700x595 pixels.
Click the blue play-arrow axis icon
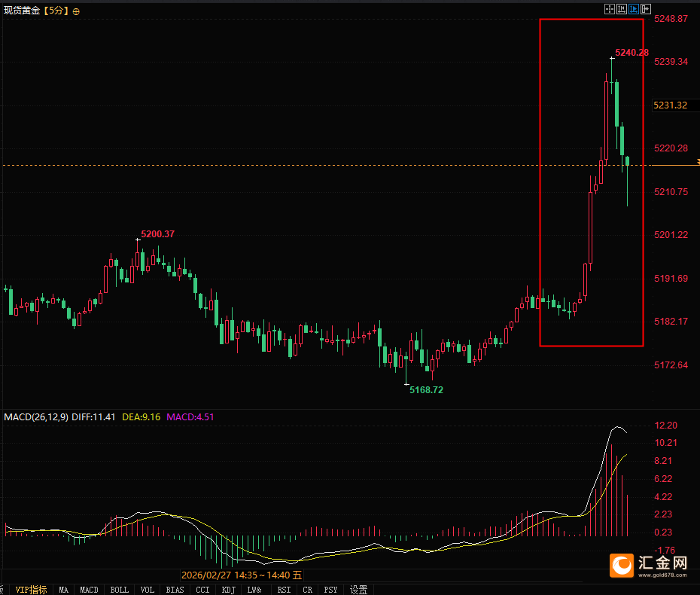[x=634, y=9]
